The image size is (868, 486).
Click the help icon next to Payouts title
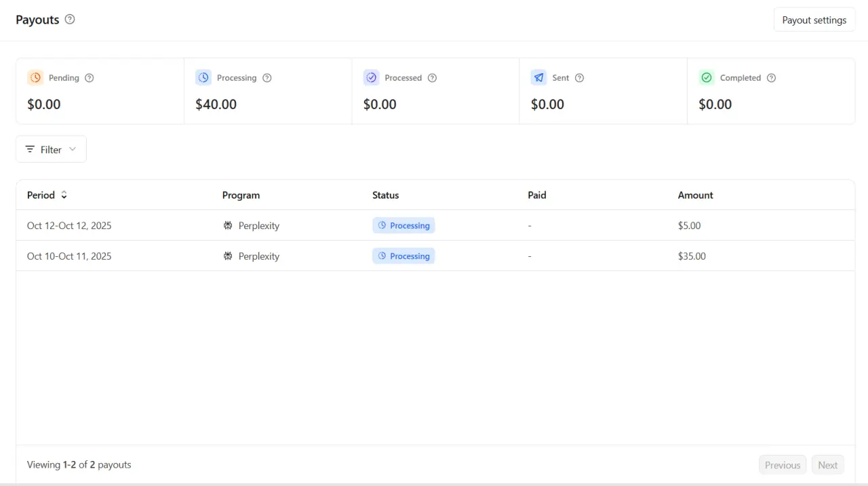70,20
